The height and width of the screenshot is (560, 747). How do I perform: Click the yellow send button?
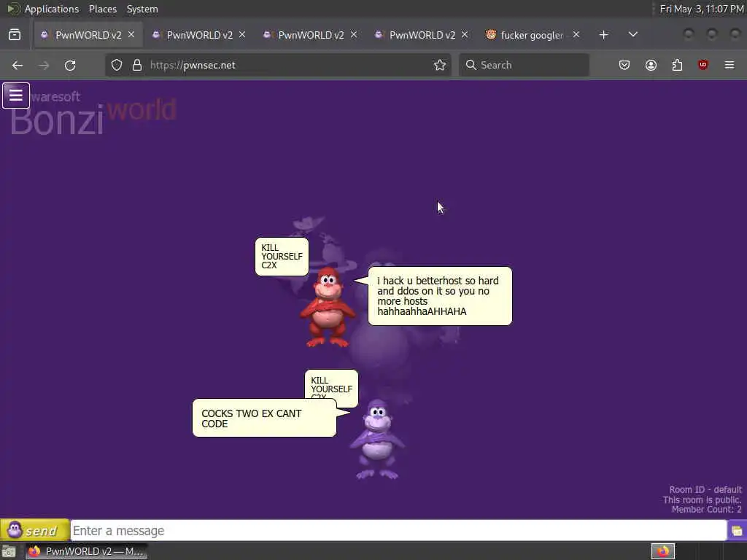(35, 530)
